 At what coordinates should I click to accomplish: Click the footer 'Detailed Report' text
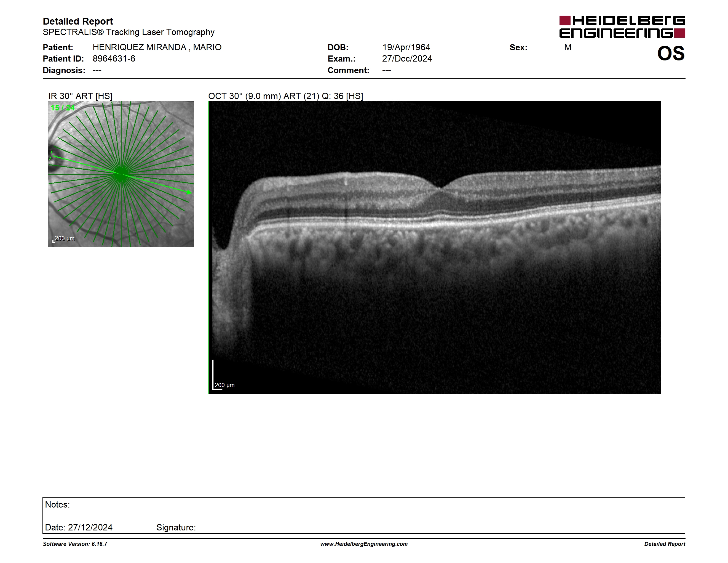point(665,544)
